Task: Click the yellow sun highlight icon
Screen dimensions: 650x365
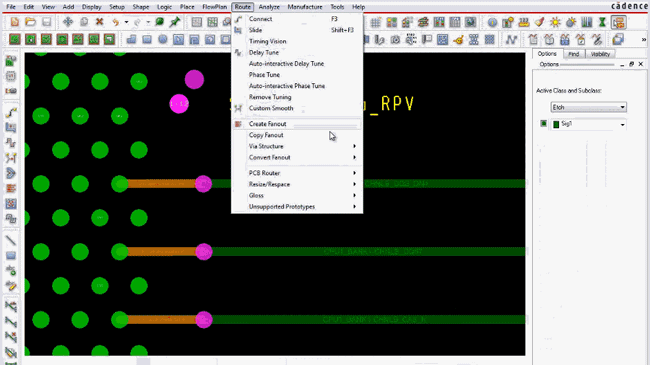Action: click(x=555, y=22)
